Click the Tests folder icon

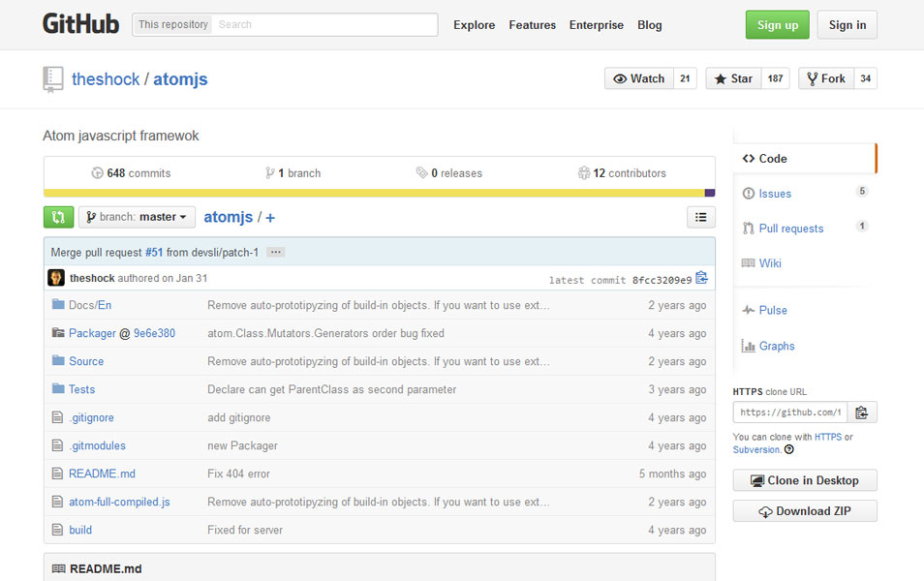[x=58, y=389]
